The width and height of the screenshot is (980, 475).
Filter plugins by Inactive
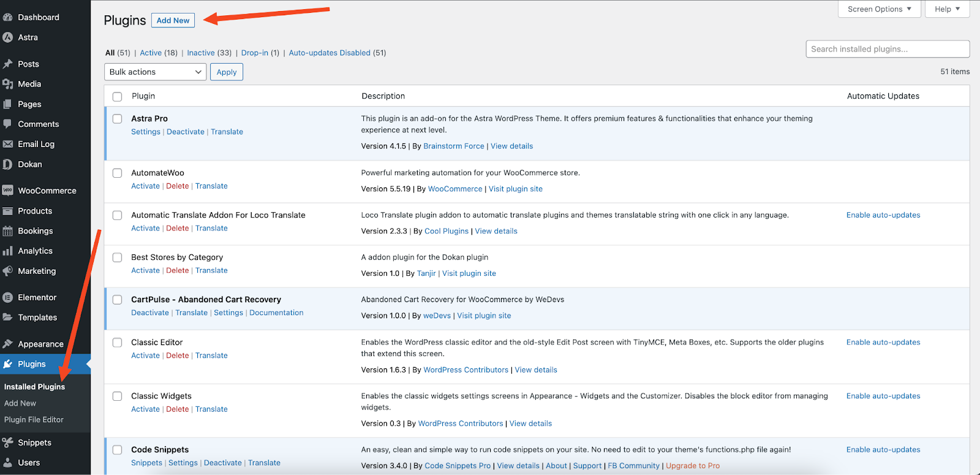tap(201, 53)
